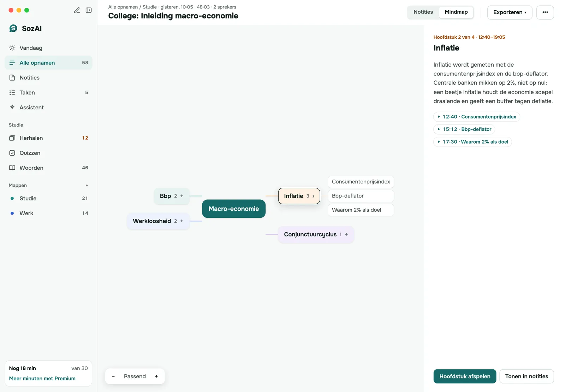Select the Macro-economie central node

point(234,209)
